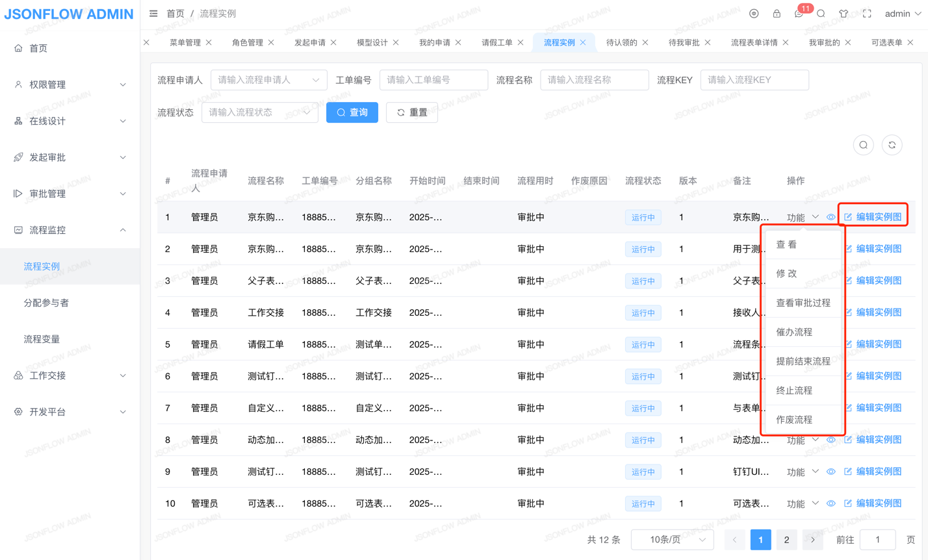Open the 10条/页 page size dropdown
Viewport: 928px width, 560px height.
click(672, 540)
